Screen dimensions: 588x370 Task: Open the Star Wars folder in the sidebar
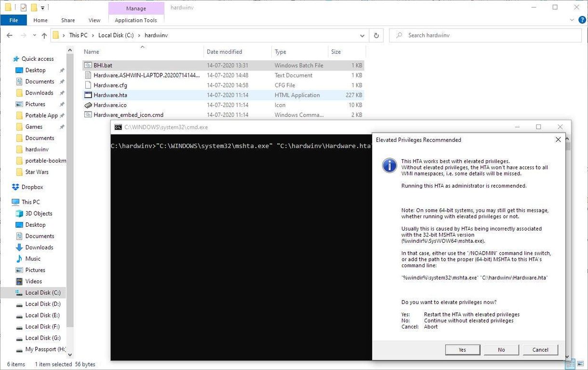37,172
